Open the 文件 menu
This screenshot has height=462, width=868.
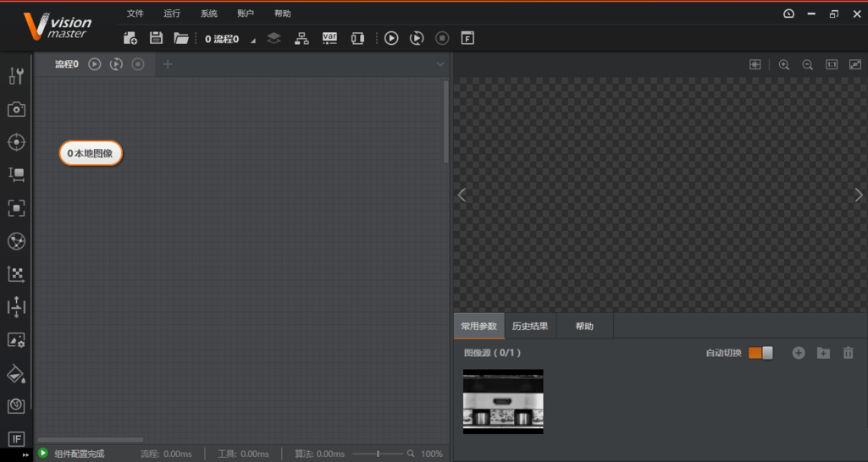pos(135,14)
